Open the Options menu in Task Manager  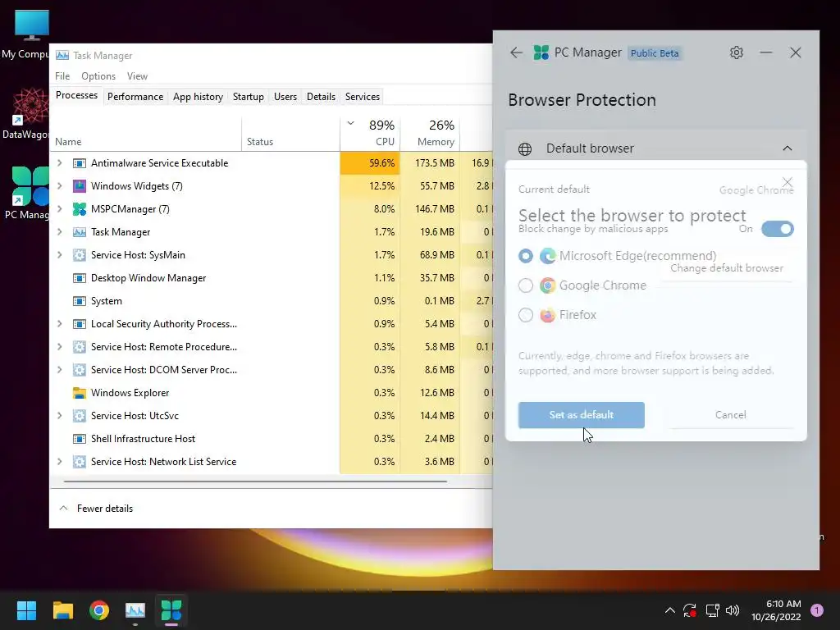pyautogui.click(x=98, y=76)
